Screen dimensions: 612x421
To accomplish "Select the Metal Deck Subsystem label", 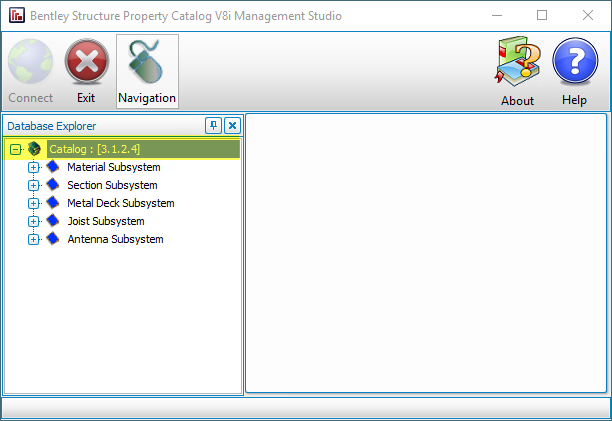I will tap(121, 203).
